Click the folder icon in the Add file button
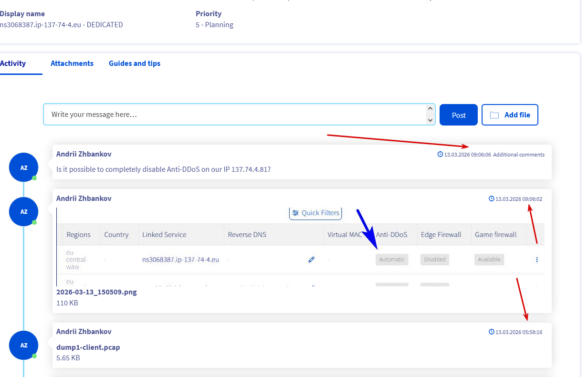This screenshot has width=588, height=377. (494, 115)
